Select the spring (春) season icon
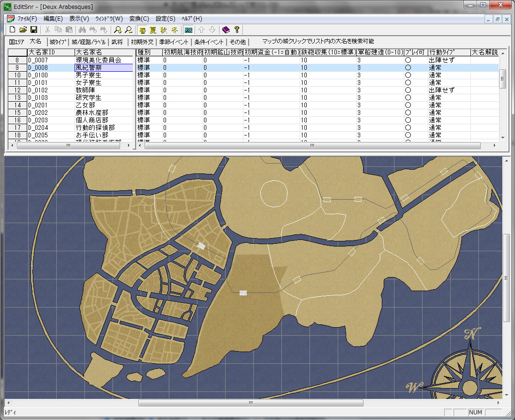The height and width of the screenshot is (420, 515). point(142,30)
